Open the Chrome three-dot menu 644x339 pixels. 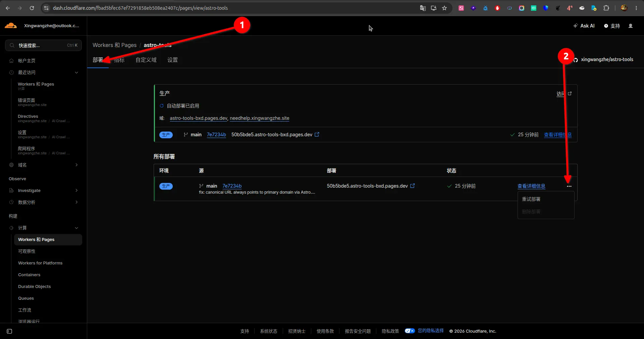click(x=636, y=8)
